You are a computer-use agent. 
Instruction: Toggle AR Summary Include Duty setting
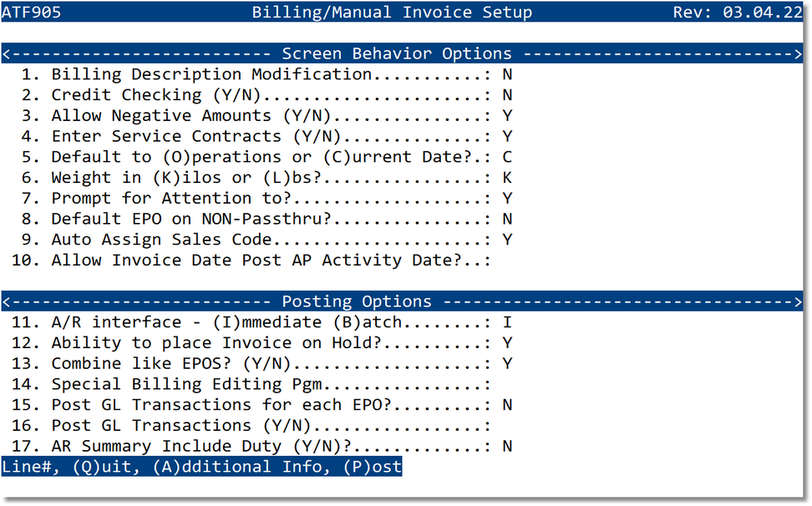(x=507, y=446)
